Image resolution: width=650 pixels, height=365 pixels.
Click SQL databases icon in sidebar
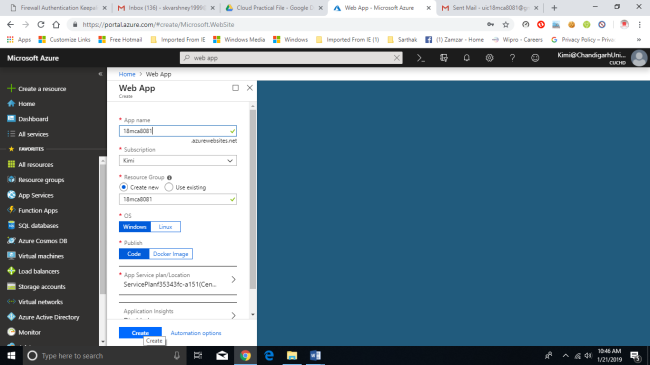(x=11, y=225)
